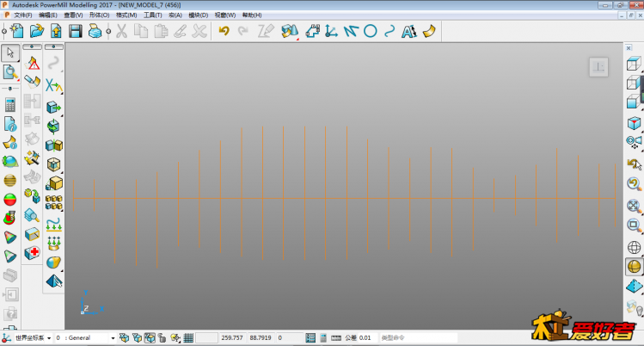Save the model with the floppy icon
Image resolution: width=644 pixels, height=346 pixels.
pyautogui.click(x=76, y=31)
